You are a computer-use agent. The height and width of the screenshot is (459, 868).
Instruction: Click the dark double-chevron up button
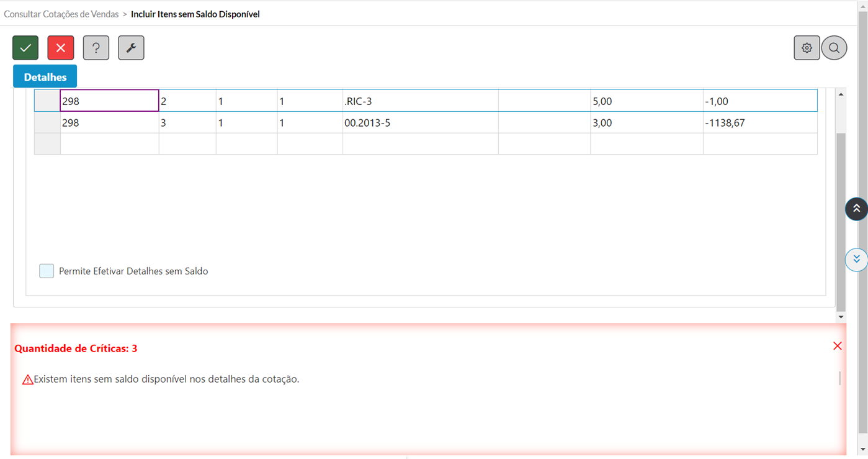[856, 209]
